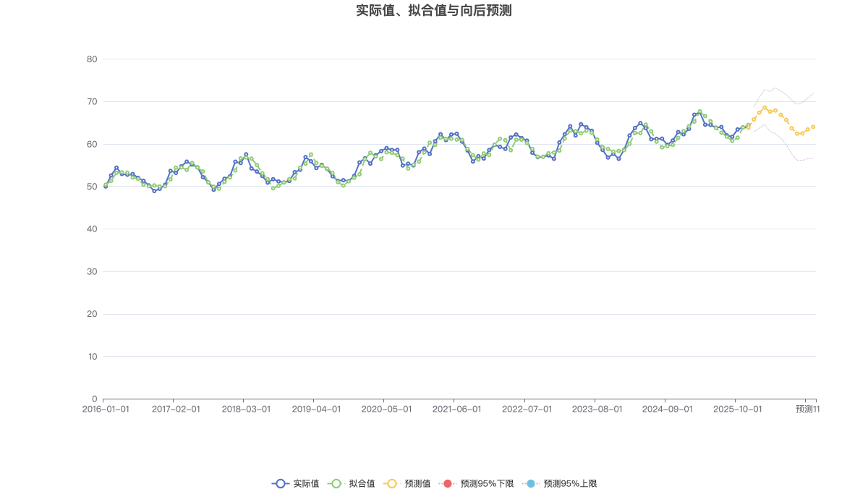This screenshot has width=868, height=492.
Task: Click the x-axis label 2024-09-01
Action: (667, 409)
